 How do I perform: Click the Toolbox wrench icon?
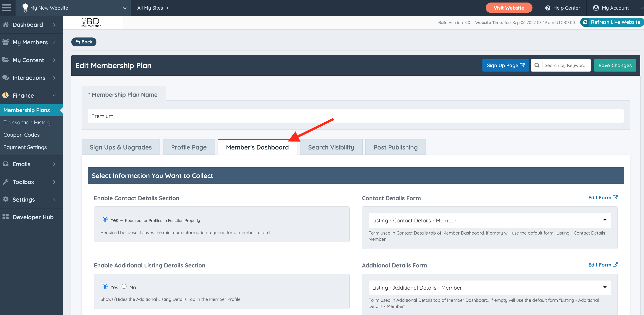5,182
